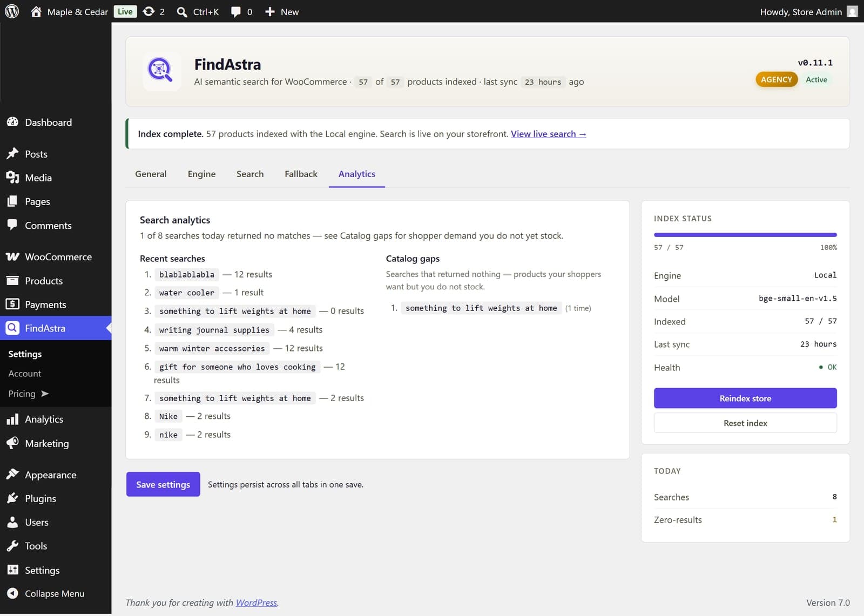Open the Search tab
This screenshot has width=864, height=616.
pos(250,174)
